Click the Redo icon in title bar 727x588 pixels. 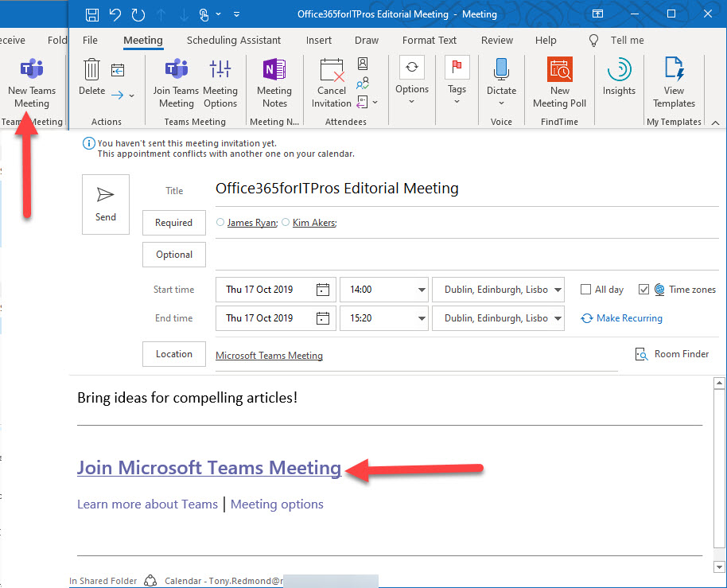[x=138, y=14]
